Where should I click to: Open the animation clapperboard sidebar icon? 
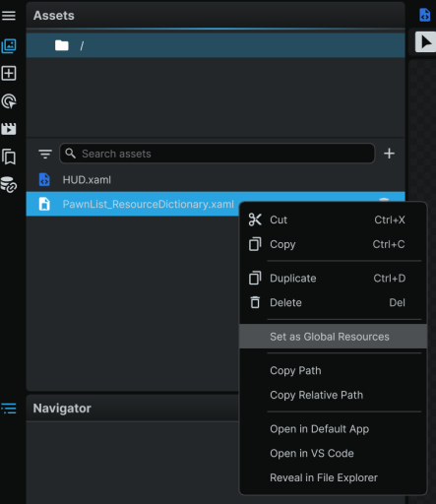(9, 129)
